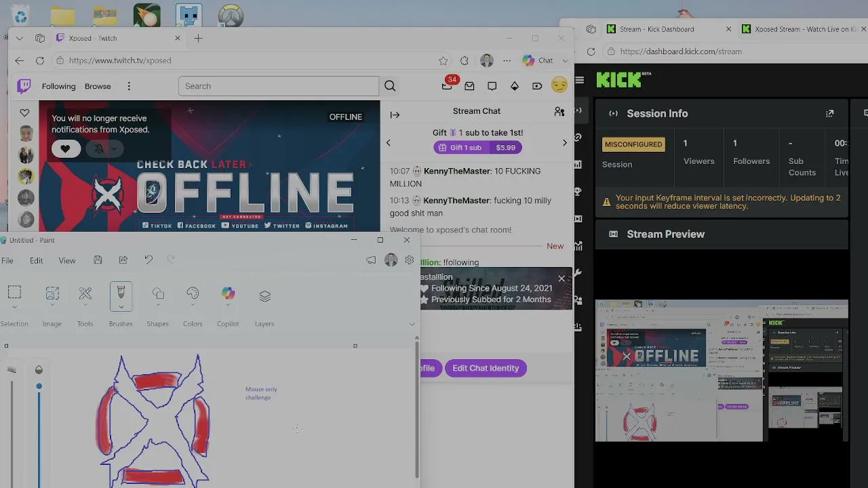This screenshot has width=868, height=488.
Task: Open the Image tools in Paint
Action: coord(52,293)
